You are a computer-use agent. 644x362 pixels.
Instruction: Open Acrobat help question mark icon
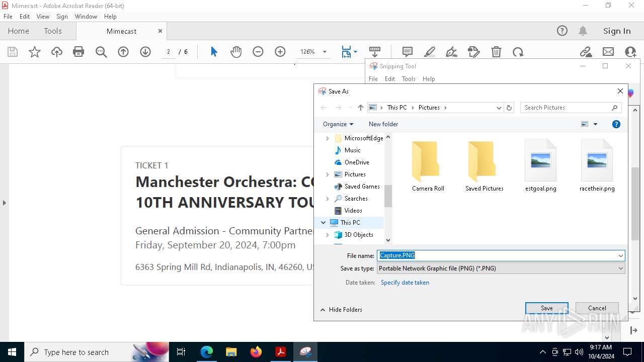562,31
